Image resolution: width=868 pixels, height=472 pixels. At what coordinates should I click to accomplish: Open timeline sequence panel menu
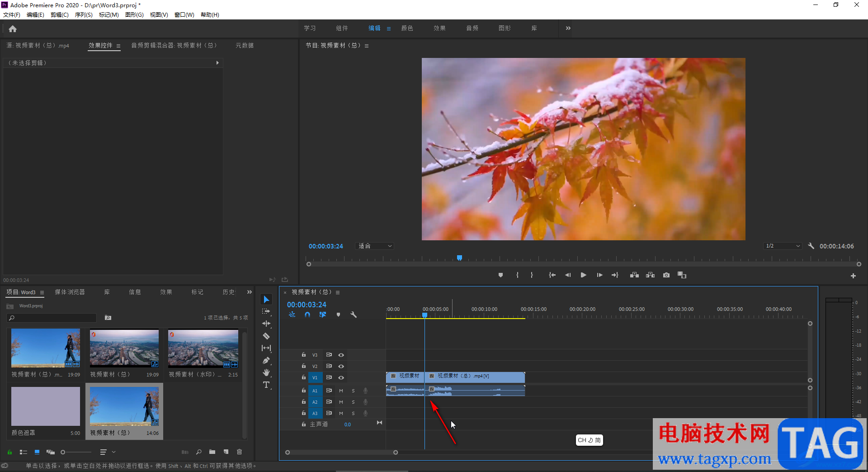(x=338, y=292)
